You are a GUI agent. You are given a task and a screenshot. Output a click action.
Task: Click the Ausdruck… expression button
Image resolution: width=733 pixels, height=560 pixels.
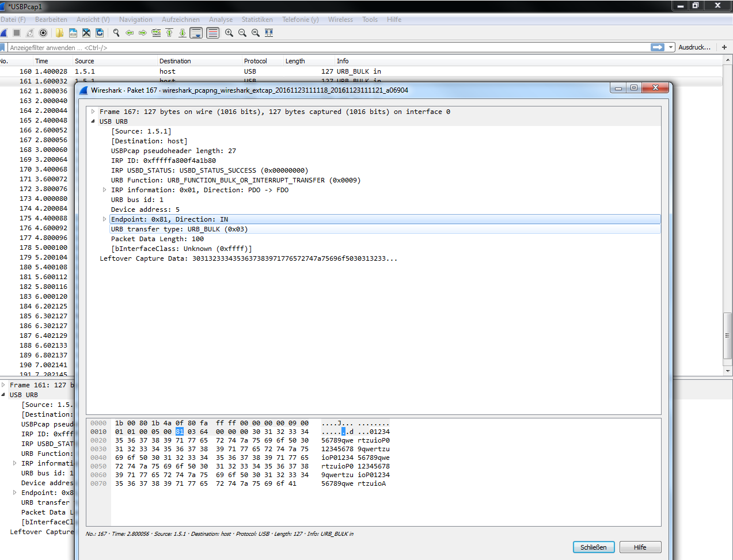pyautogui.click(x=694, y=47)
